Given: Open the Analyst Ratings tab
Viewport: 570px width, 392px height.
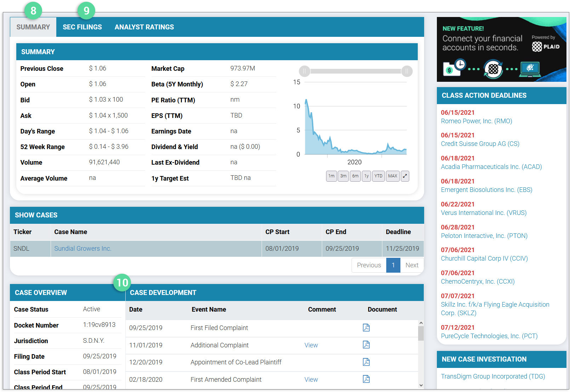Looking at the screenshot, I should [144, 27].
